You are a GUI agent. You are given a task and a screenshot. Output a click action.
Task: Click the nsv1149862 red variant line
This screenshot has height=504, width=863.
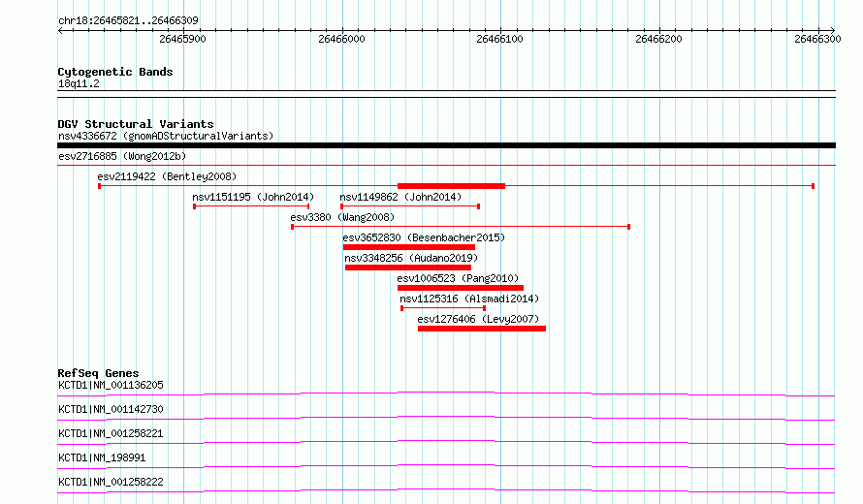(410, 206)
